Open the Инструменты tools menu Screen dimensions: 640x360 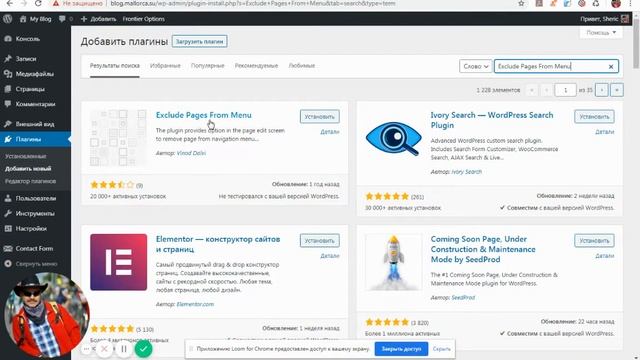point(35,213)
